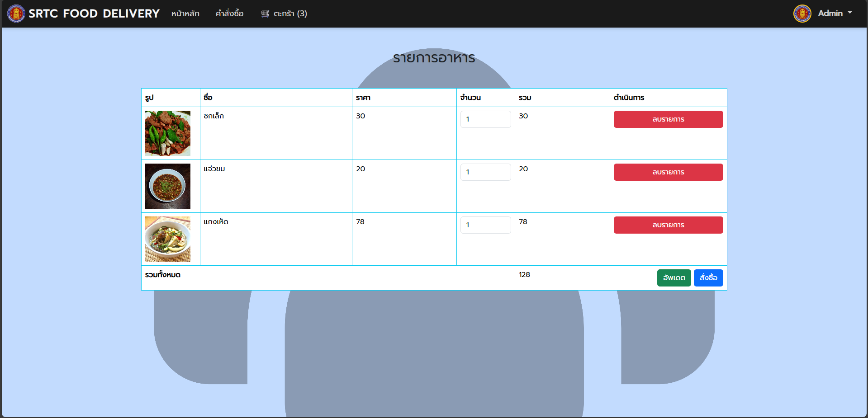Open the หน้าหลัก home menu item

pos(185,14)
